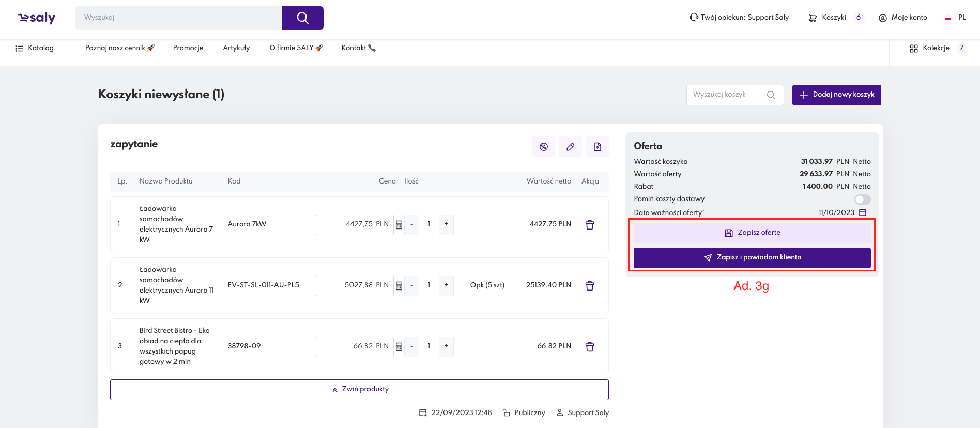Increase quantity of Aurora 7kW charger
The height and width of the screenshot is (428, 980).
pyautogui.click(x=446, y=224)
